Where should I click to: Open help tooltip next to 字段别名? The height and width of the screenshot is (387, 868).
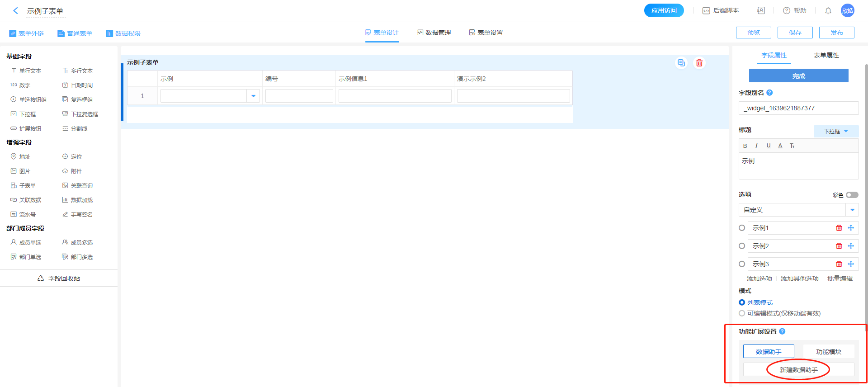tap(769, 93)
